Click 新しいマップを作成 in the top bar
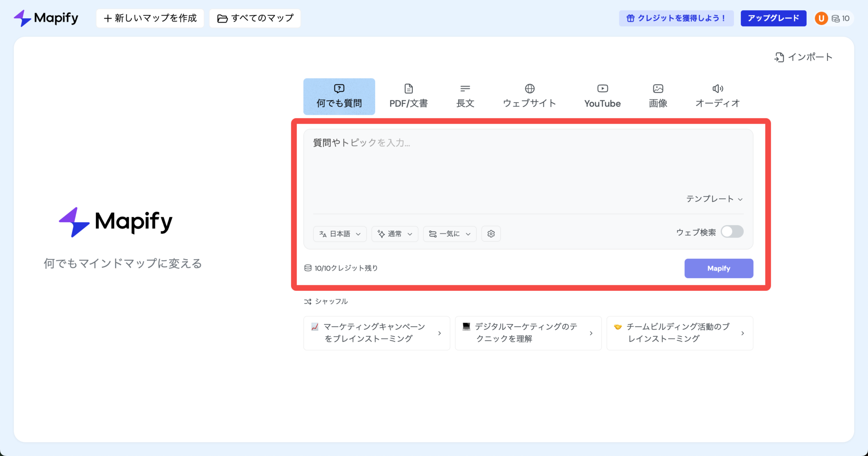The image size is (868, 456). (x=150, y=18)
